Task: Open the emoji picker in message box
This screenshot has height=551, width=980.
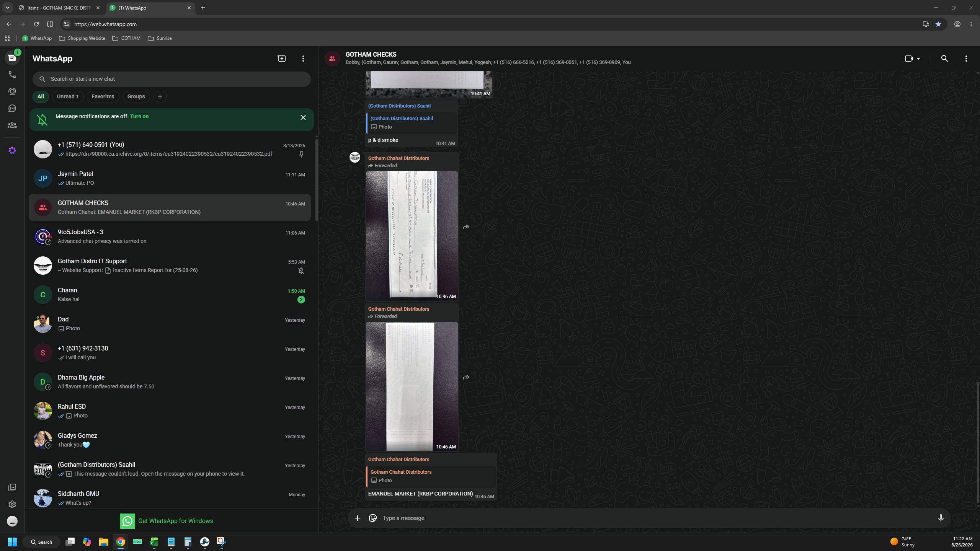Action: pos(372,518)
